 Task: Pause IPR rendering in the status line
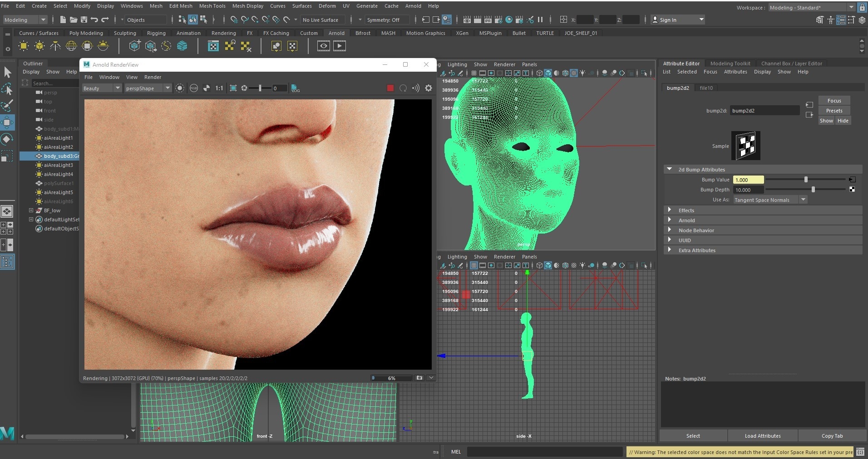pyautogui.click(x=540, y=20)
